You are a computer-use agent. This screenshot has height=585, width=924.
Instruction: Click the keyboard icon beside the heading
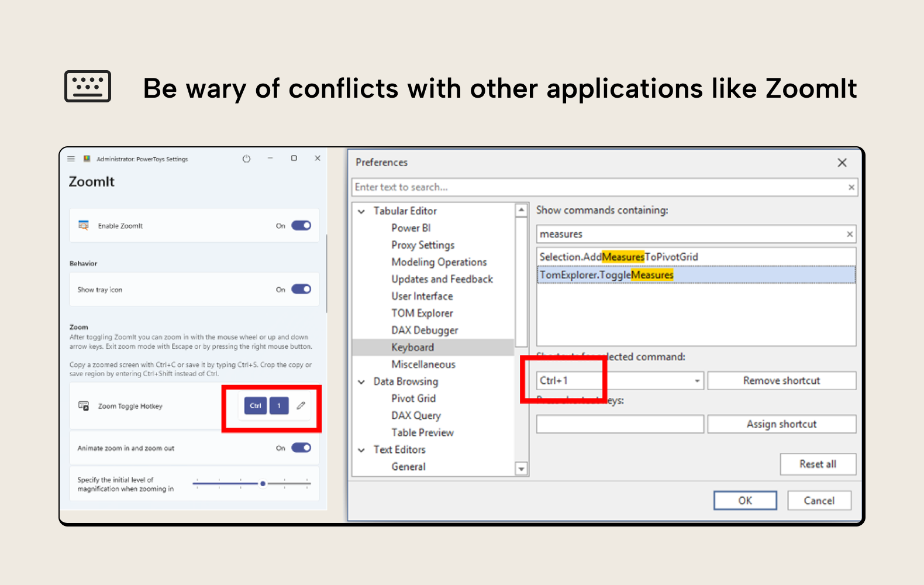tap(88, 87)
